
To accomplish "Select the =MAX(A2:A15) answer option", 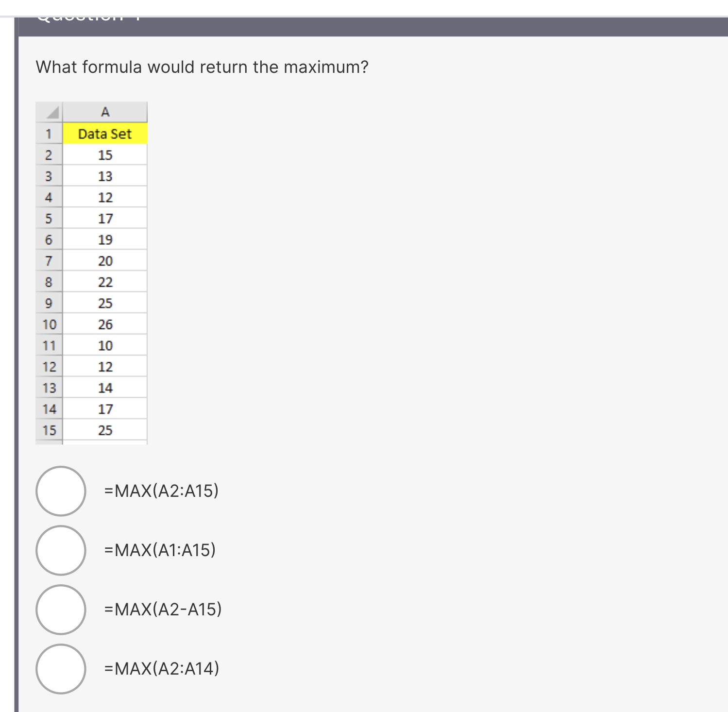I will tap(60, 492).
